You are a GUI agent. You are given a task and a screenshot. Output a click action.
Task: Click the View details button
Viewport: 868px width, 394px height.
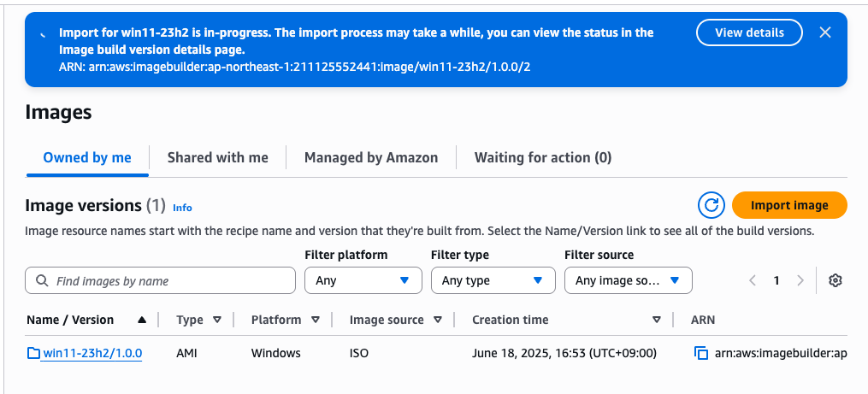(749, 32)
